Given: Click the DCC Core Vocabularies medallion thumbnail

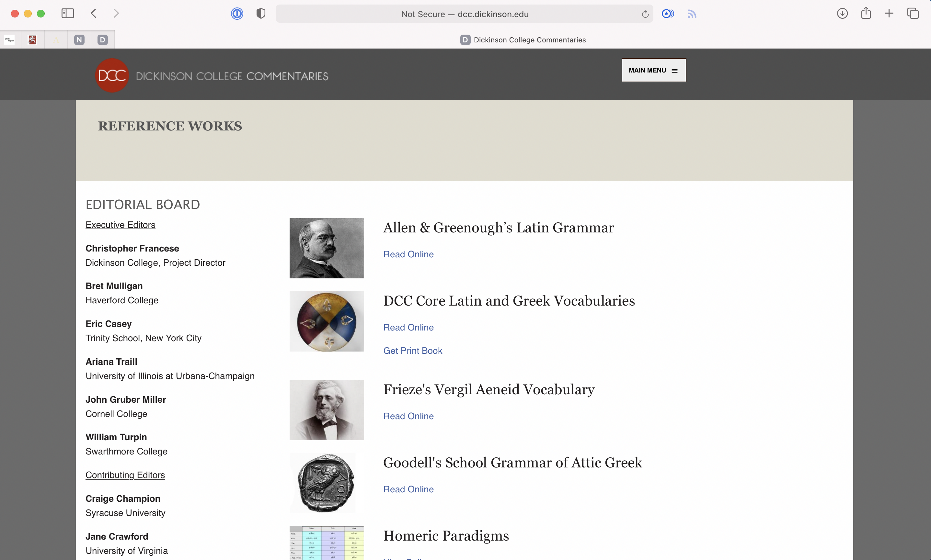Looking at the screenshot, I should tap(326, 321).
